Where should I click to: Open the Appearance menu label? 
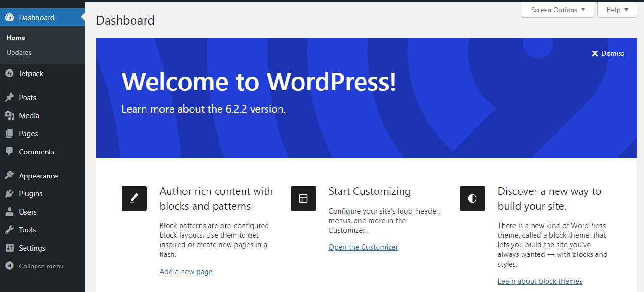pos(38,176)
